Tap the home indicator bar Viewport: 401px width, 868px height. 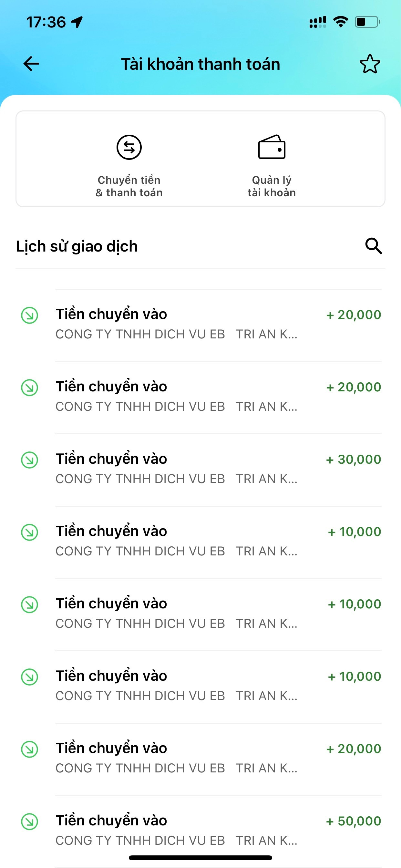pyautogui.click(x=200, y=858)
